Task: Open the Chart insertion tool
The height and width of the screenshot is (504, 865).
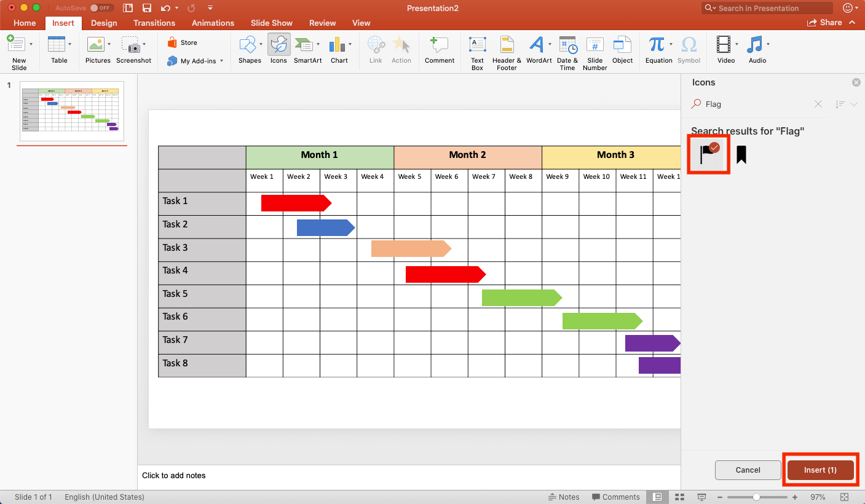Action: pyautogui.click(x=337, y=49)
